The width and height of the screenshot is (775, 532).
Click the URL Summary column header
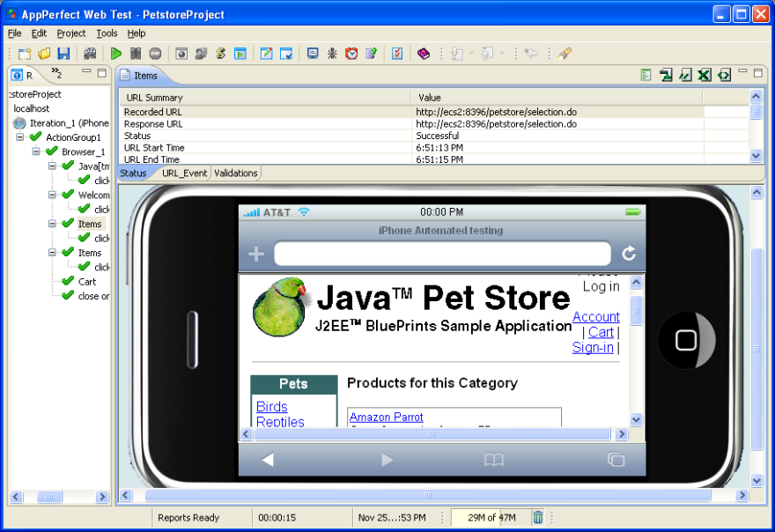265,98
